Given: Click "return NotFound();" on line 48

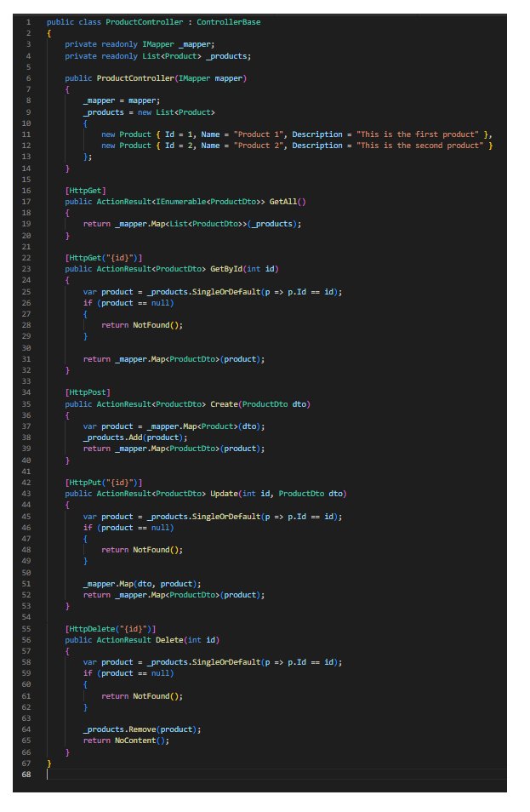Looking at the screenshot, I should [x=142, y=550].
